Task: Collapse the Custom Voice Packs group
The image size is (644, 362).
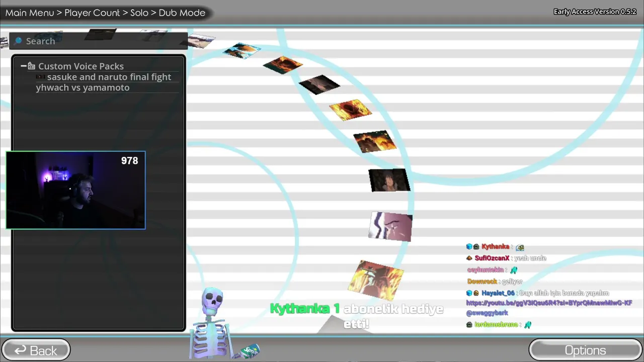Action: 24,66
